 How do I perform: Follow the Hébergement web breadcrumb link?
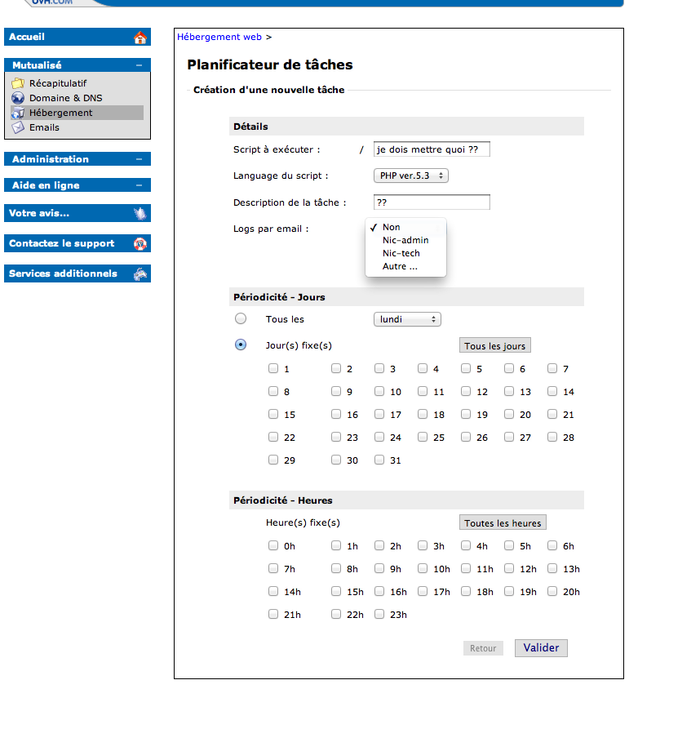pyautogui.click(x=219, y=37)
